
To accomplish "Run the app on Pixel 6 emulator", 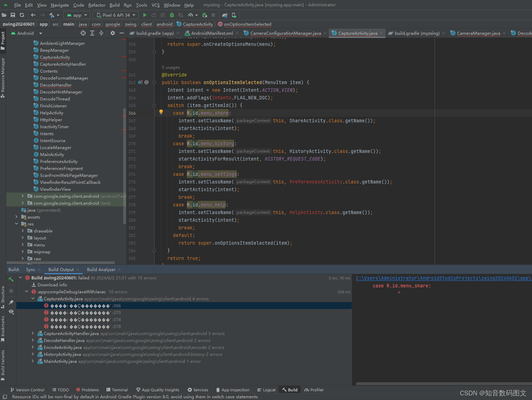I will (x=145, y=15).
